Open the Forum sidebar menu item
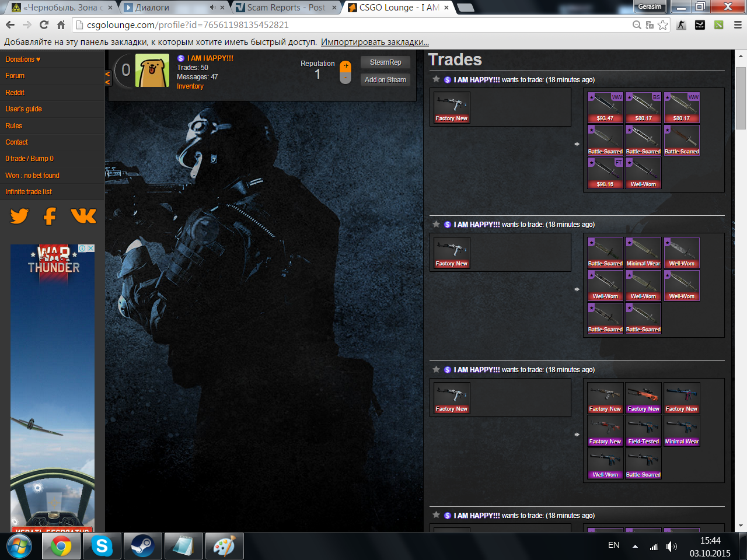Image resolution: width=747 pixels, height=560 pixels. click(x=15, y=76)
